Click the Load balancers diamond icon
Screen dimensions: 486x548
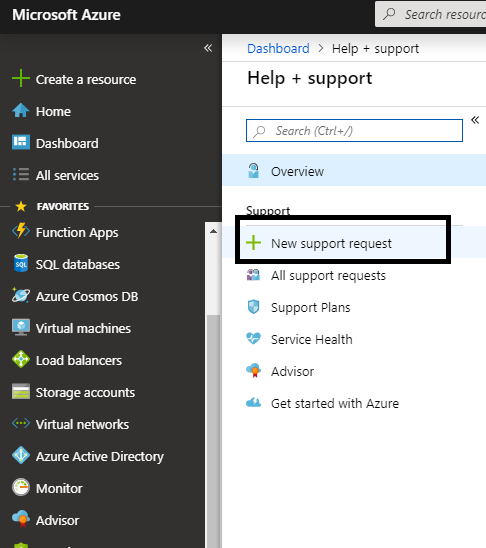[21, 359]
